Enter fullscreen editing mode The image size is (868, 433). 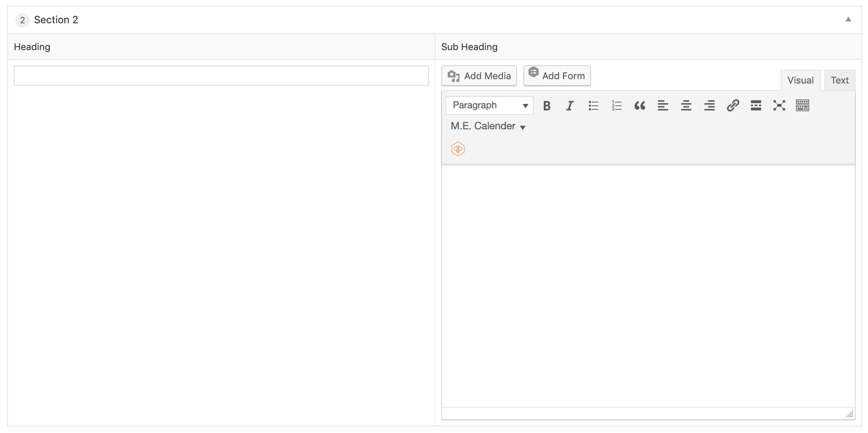click(x=779, y=105)
